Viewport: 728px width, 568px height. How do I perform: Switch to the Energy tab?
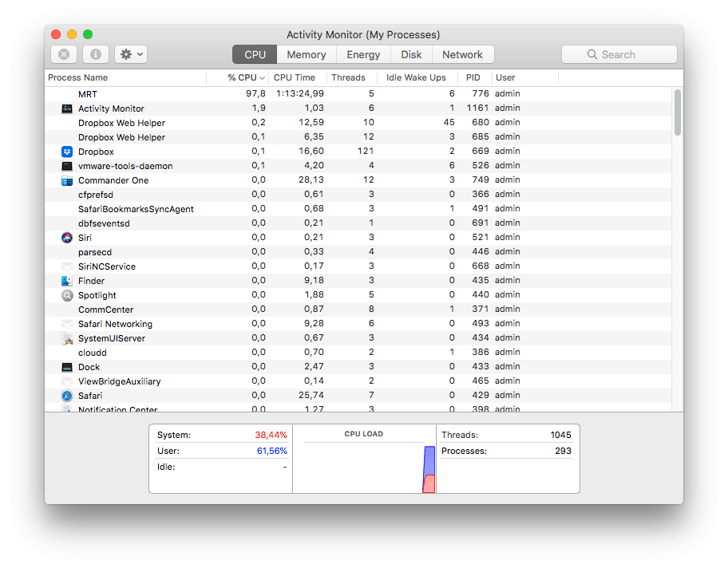click(x=363, y=54)
